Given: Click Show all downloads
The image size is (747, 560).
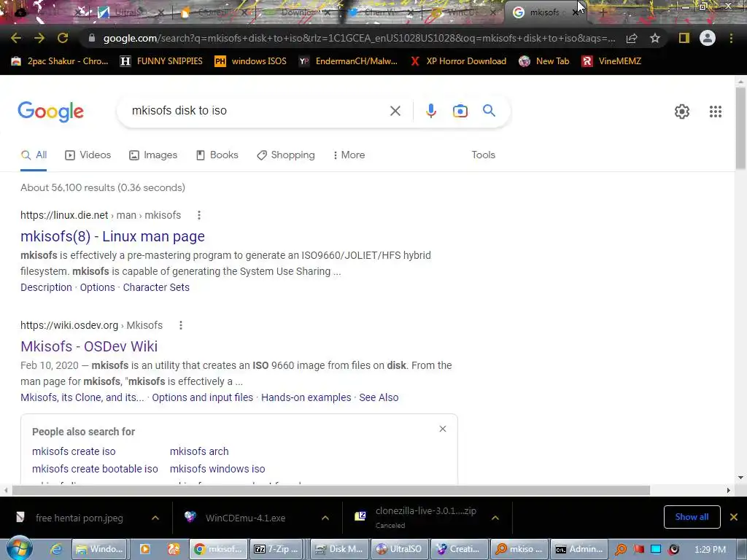Looking at the screenshot, I should click(692, 517).
